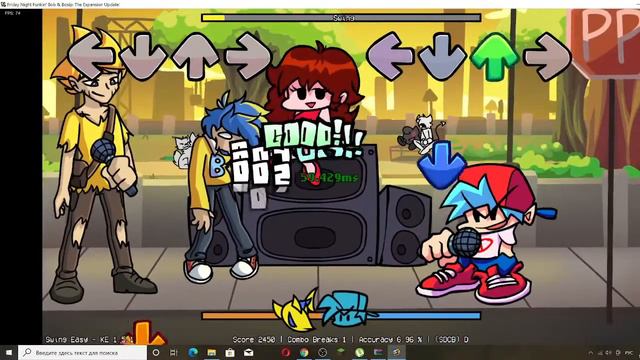Click the opponent's up arrow receptor
This screenshot has width=640, height=360.
(x=195, y=56)
